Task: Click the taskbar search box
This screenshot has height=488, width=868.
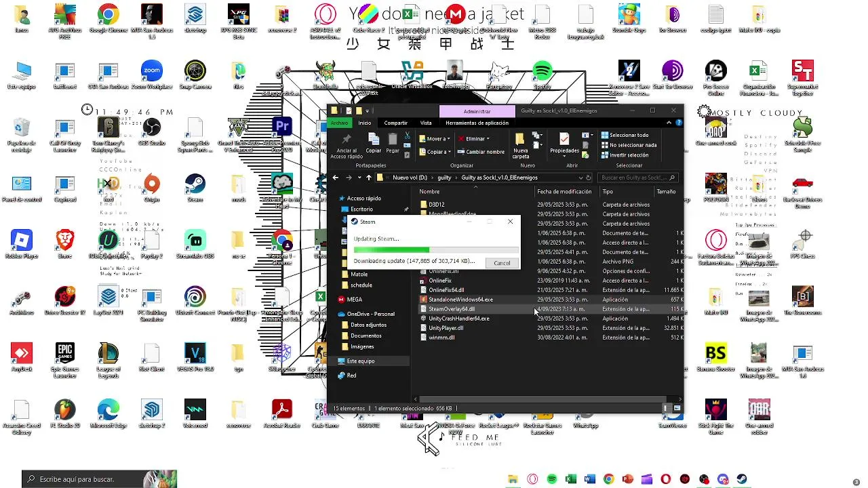Action: click(99, 479)
